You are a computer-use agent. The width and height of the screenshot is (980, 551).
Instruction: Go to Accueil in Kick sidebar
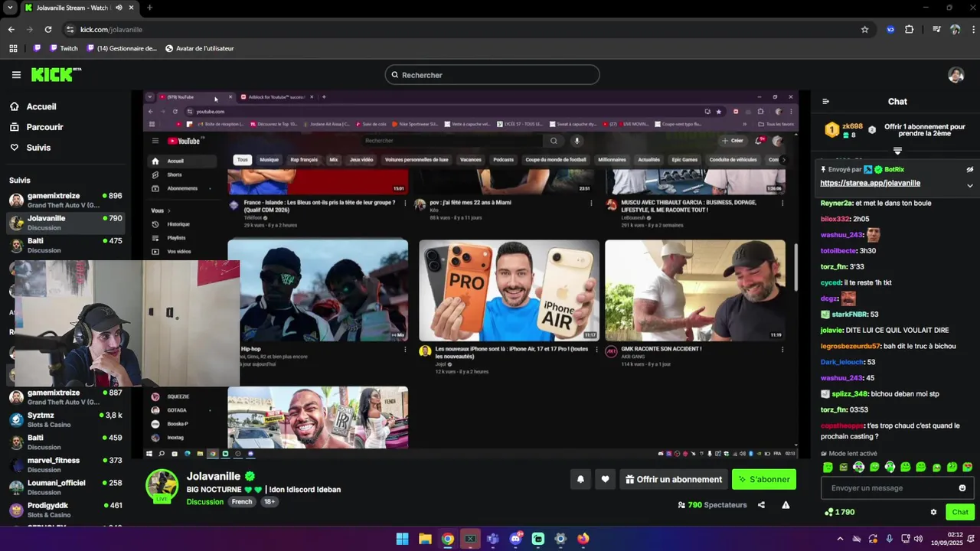click(x=41, y=106)
